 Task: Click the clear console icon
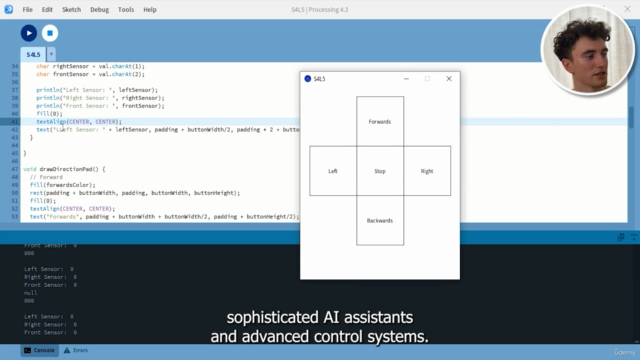[633, 237]
